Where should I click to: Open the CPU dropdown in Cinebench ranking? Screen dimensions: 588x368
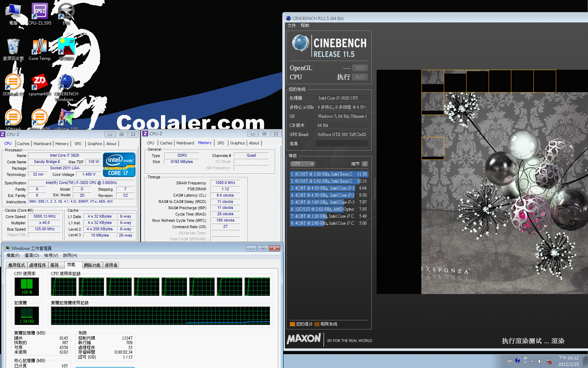tap(302, 164)
